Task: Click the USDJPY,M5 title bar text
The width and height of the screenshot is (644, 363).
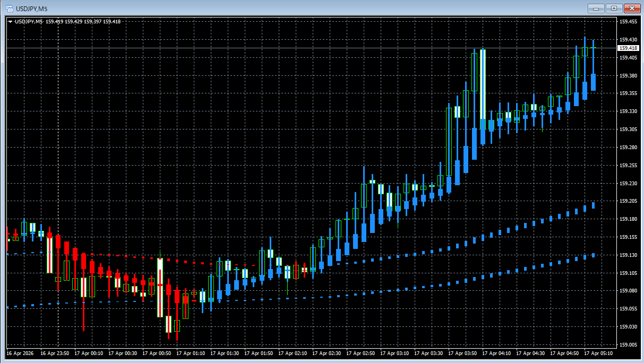Action: pos(31,8)
